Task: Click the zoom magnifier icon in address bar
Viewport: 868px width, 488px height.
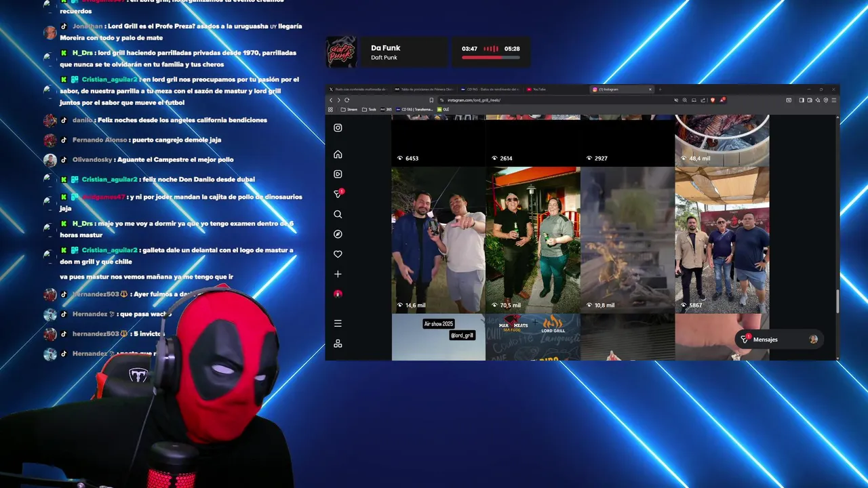Action: [x=685, y=100]
